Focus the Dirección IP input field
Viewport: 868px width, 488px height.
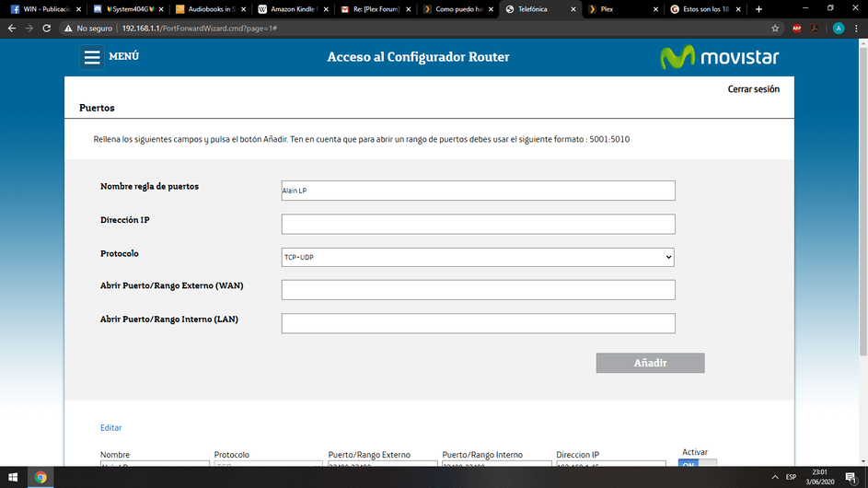tap(478, 224)
